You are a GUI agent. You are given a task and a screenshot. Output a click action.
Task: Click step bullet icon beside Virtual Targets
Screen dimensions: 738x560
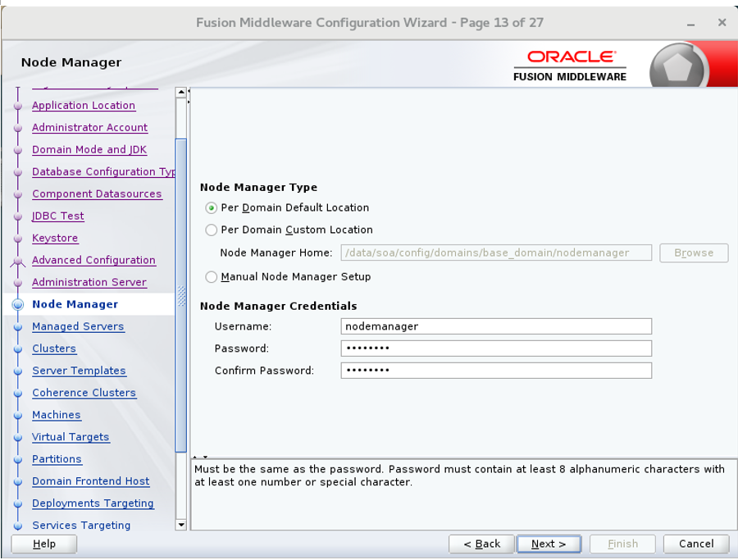pos(18,438)
